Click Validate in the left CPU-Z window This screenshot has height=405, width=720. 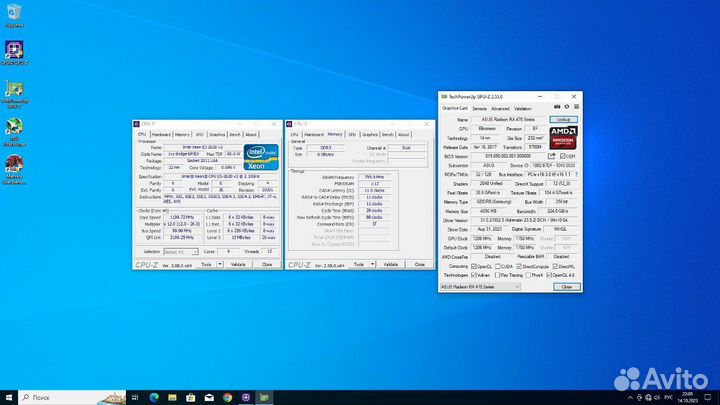click(238, 264)
